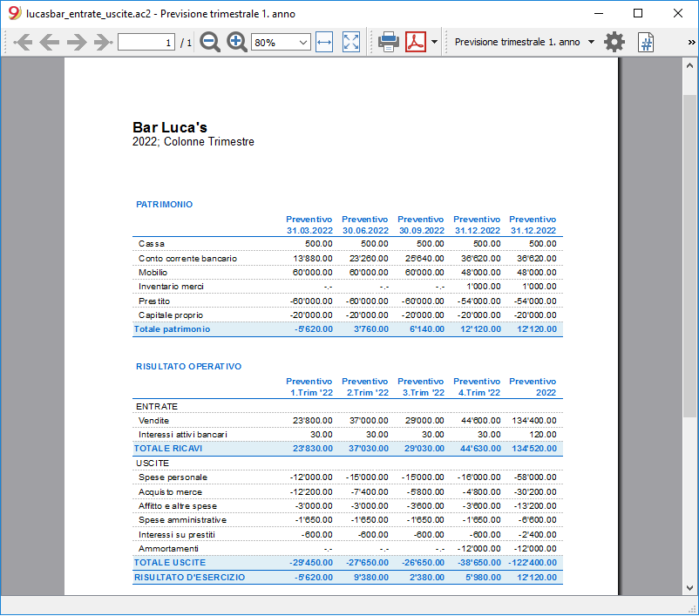Screen dimensions: 699x616
Task: Click the RISULTATO OPERATIVO section heading
Action: point(188,367)
